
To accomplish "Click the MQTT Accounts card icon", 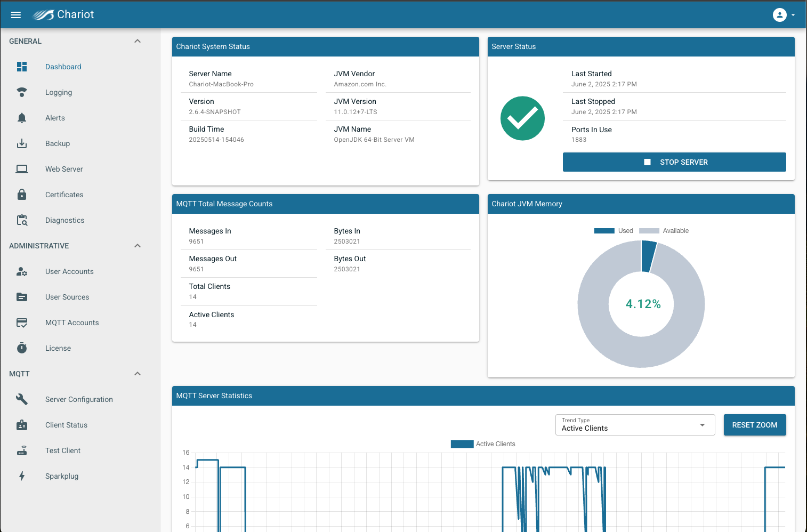I will pyautogui.click(x=22, y=323).
